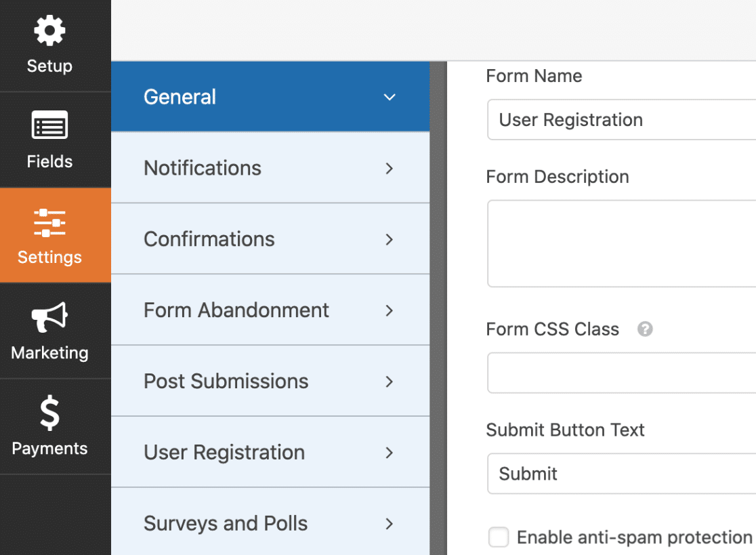The height and width of the screenshot is (555, 756).
Task: Expand the Surveys and Polls chevron
Action: pyautogui.click(x=390, y=524)
